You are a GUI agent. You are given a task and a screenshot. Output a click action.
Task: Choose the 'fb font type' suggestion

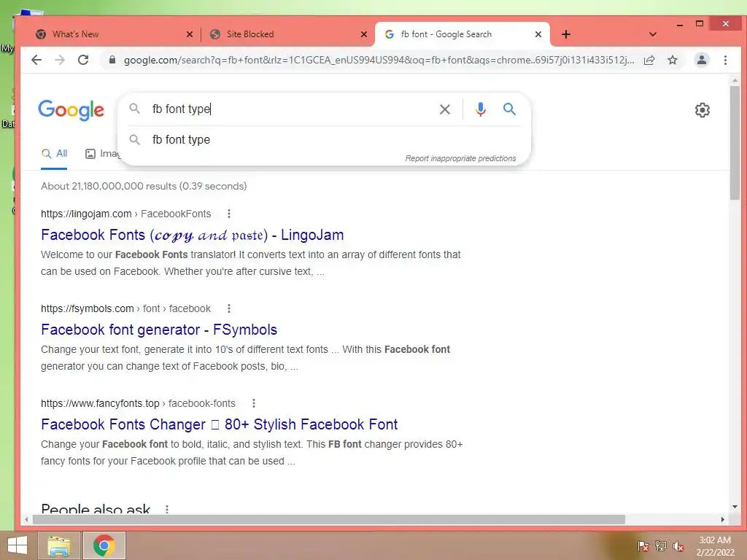(x=324, y=139)
